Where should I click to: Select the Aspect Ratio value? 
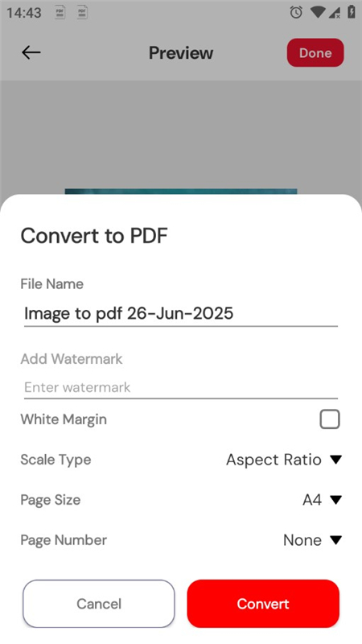coord(274,460)
